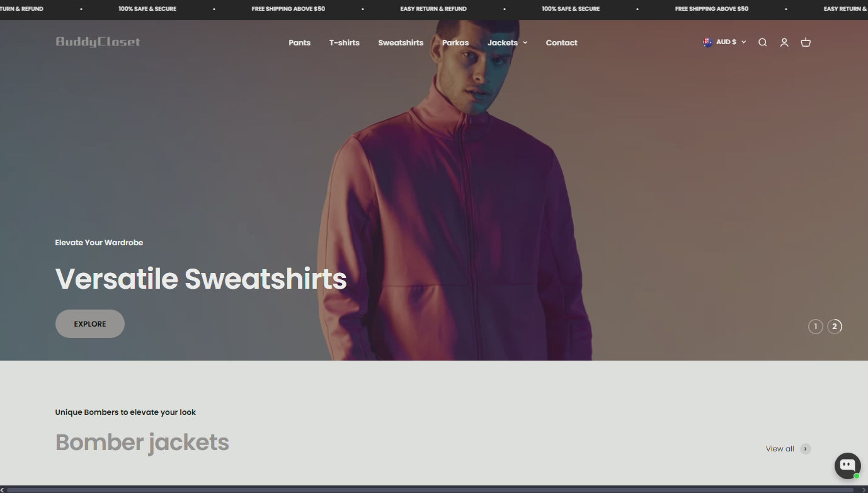Image resolution: width=868 pixels, height=493 pixels.
Task: Open Sweatshirts in the navigation
Action: click(401, 43)
